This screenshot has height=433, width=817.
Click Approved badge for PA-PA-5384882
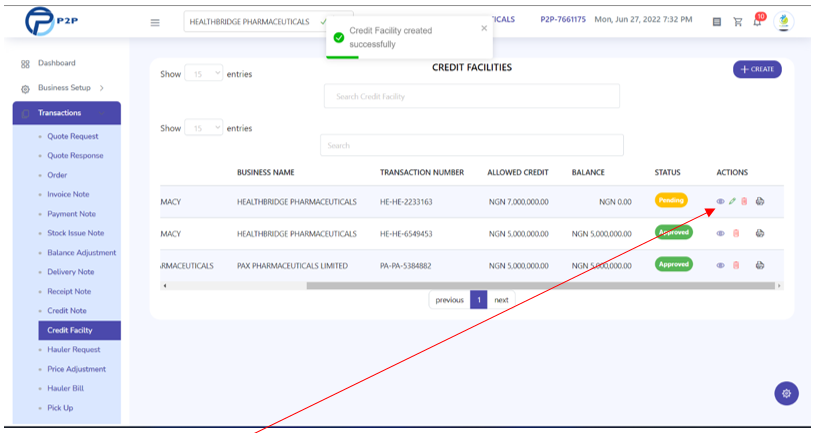[674, 265]
